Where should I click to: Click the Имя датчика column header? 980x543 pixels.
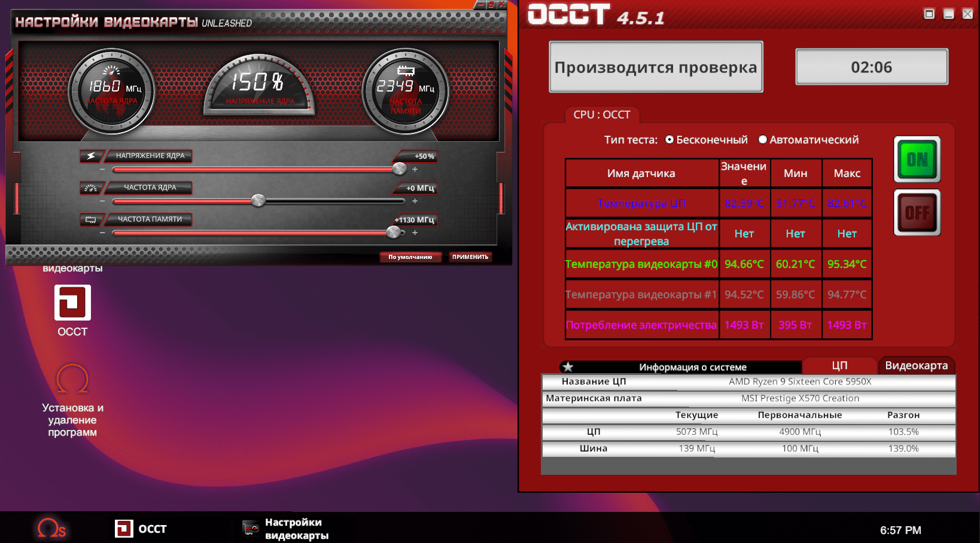(x=641, y=173)
